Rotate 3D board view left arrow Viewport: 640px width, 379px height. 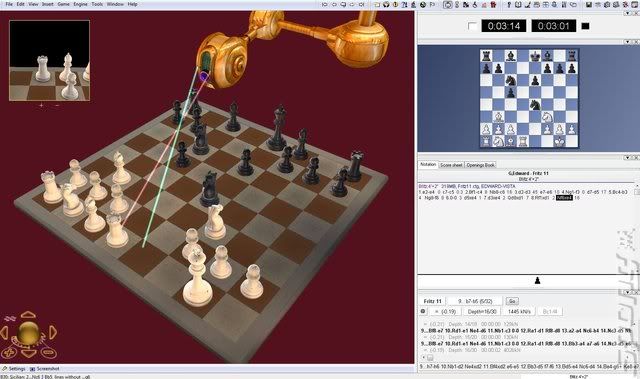point(4,332)
